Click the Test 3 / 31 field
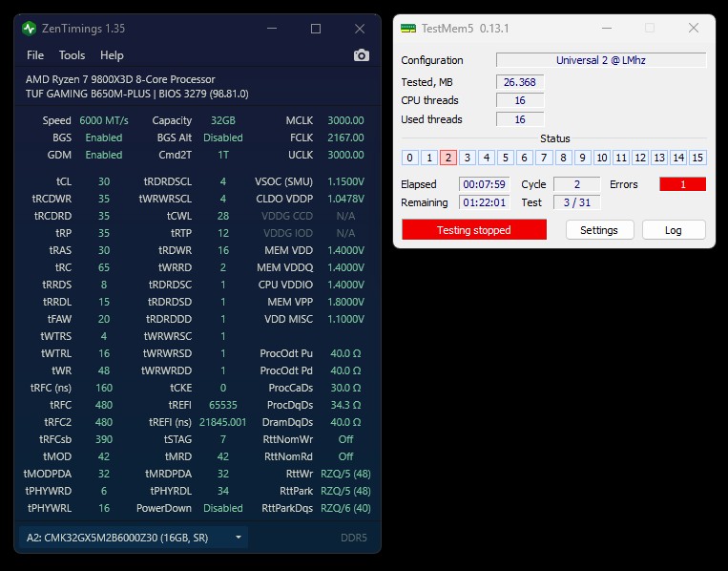 click(x=576, y=202)
